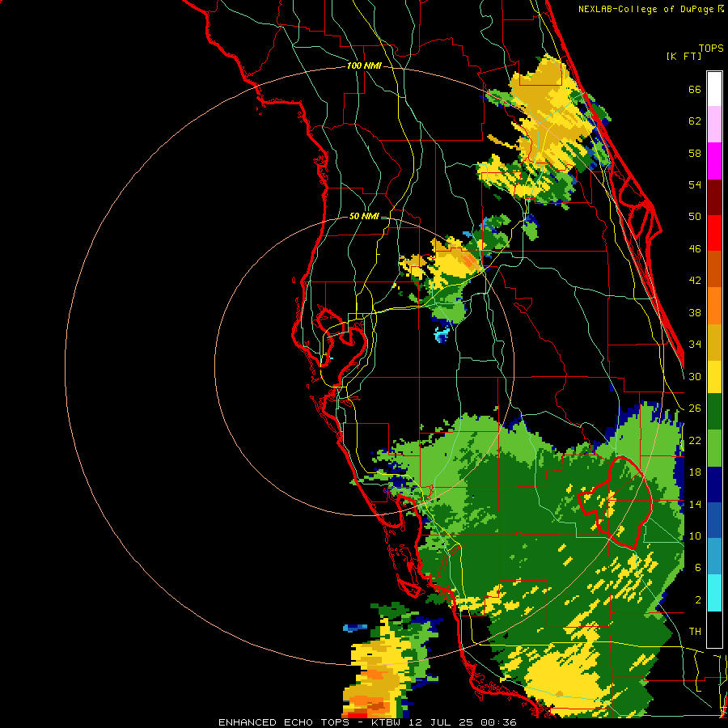Viewport: 728px width, 728px height.
Task: Click the legend value 6
Action: [x=698, y=568]
